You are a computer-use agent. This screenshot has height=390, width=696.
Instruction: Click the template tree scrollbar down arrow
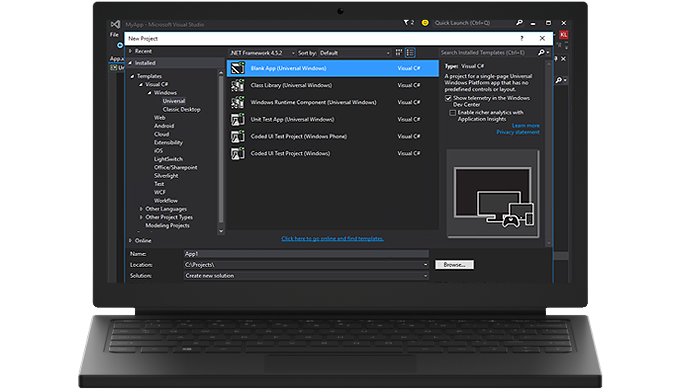tap(221, 231)
